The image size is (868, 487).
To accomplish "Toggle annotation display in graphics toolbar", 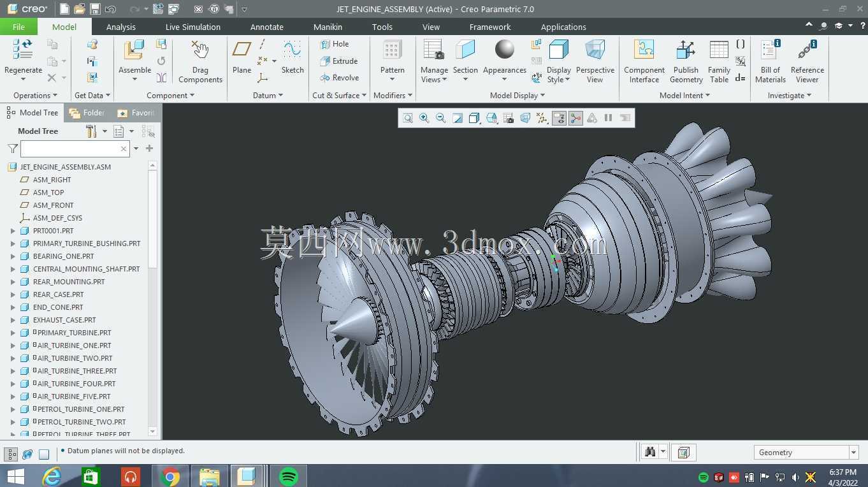I will click(x=559, y=118).
